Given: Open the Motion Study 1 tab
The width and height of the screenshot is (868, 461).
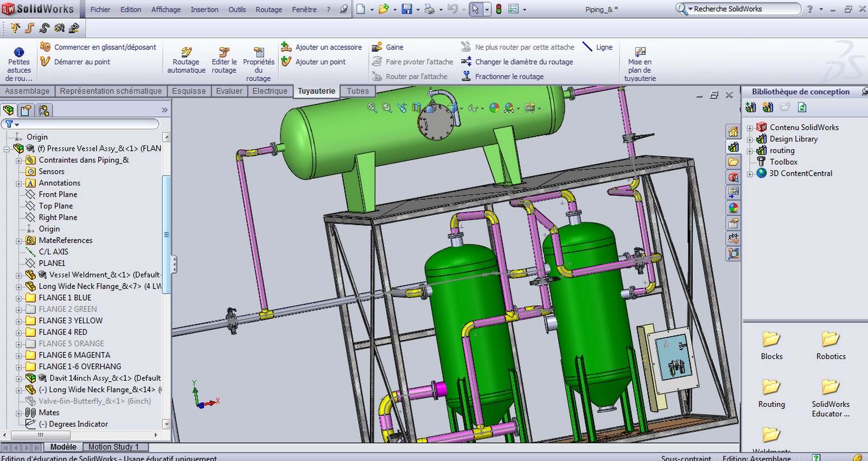Looking at the screenshot, I should pos(113,447).
